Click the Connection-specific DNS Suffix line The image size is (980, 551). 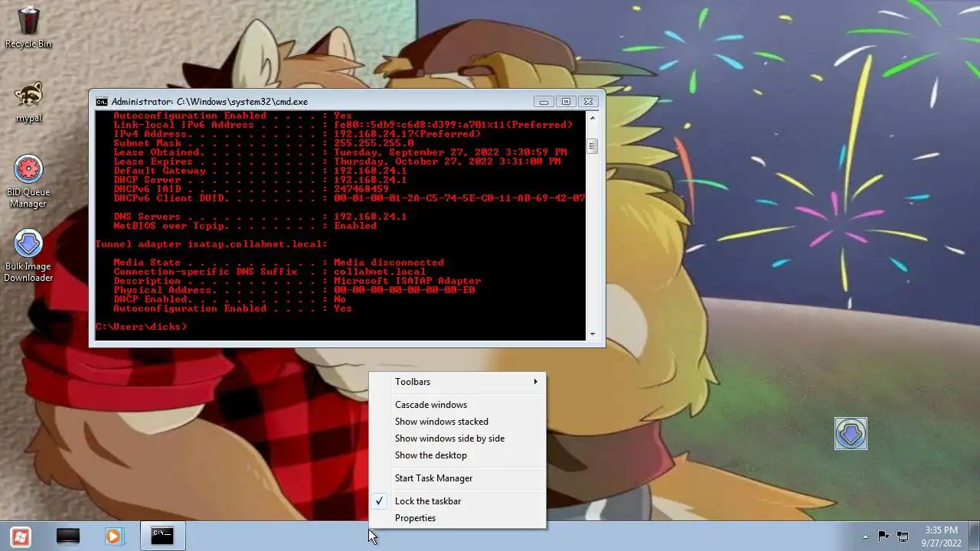(269, 272)
